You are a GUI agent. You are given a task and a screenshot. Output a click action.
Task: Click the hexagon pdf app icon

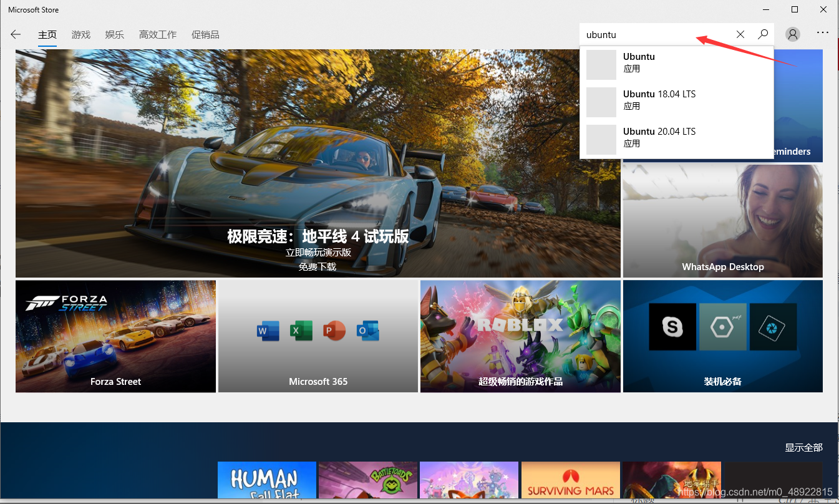(723, 326)
